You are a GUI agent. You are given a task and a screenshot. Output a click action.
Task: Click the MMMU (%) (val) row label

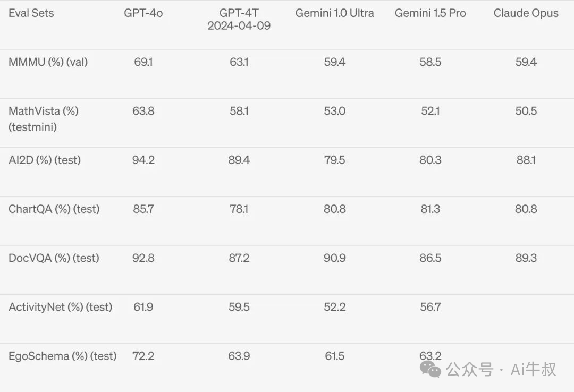pos(48,62)
